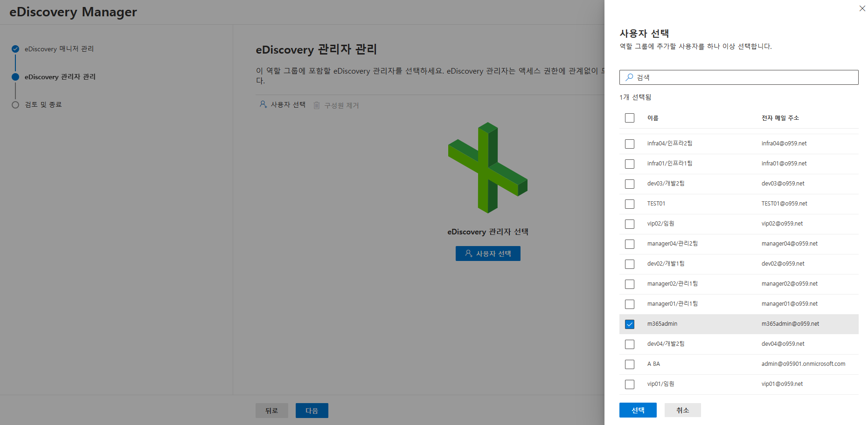Sort by the 전자 메일 주소 column header
The height and width of the screenshot is (425, 868).
click(x=780, y=118)
